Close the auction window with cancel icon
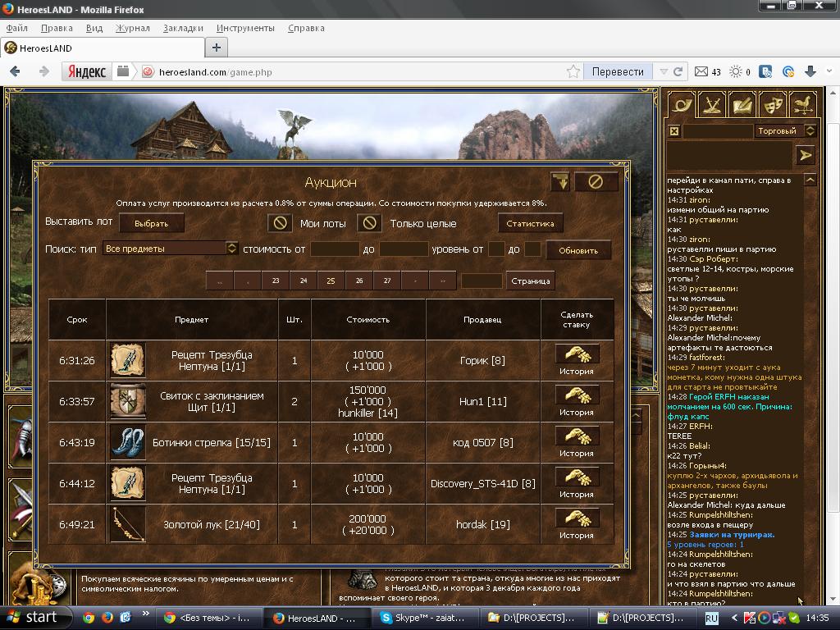 point(596,181)
